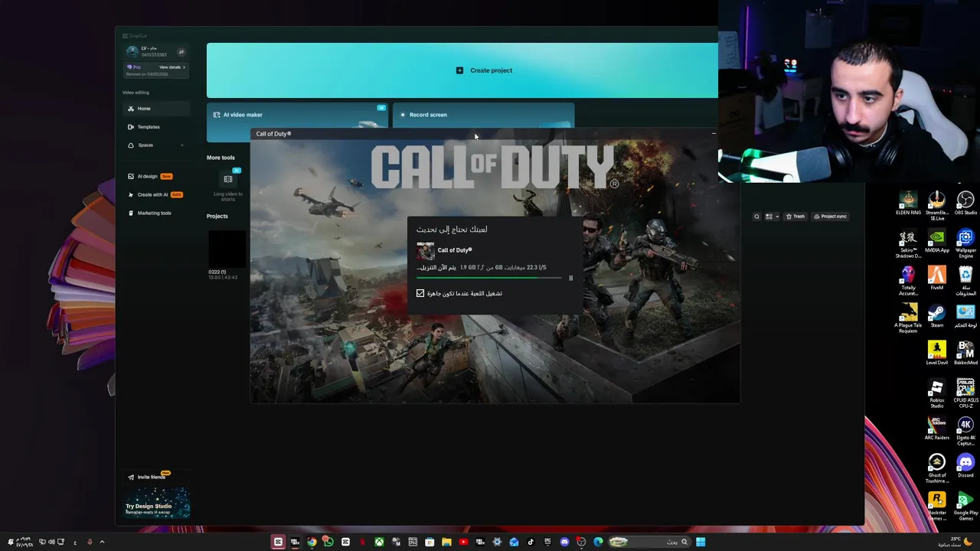The height and width of the screenshot is (551, 980).
Task: Click the volume tray icon
Action: click(51, 542)
